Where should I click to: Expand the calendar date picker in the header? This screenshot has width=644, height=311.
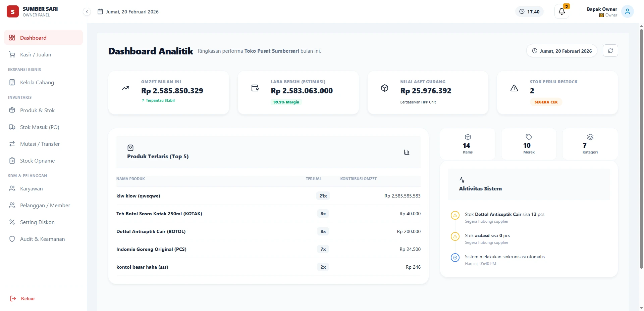pos(100,11)
